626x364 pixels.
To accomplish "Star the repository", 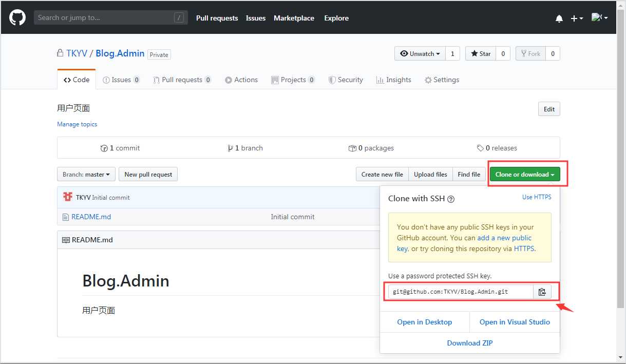I will tap(481, 53).
